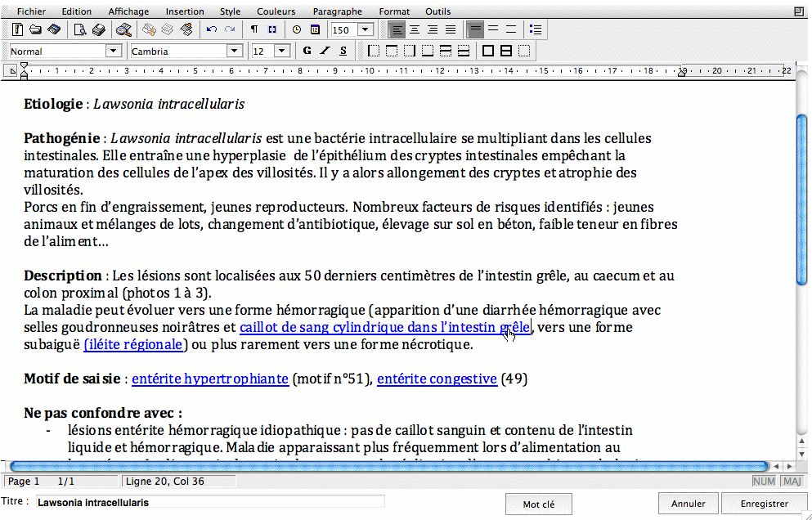Viewport: 812px width, 520px height.
Task: Click the new document icon
Action: tap(18, 30)
